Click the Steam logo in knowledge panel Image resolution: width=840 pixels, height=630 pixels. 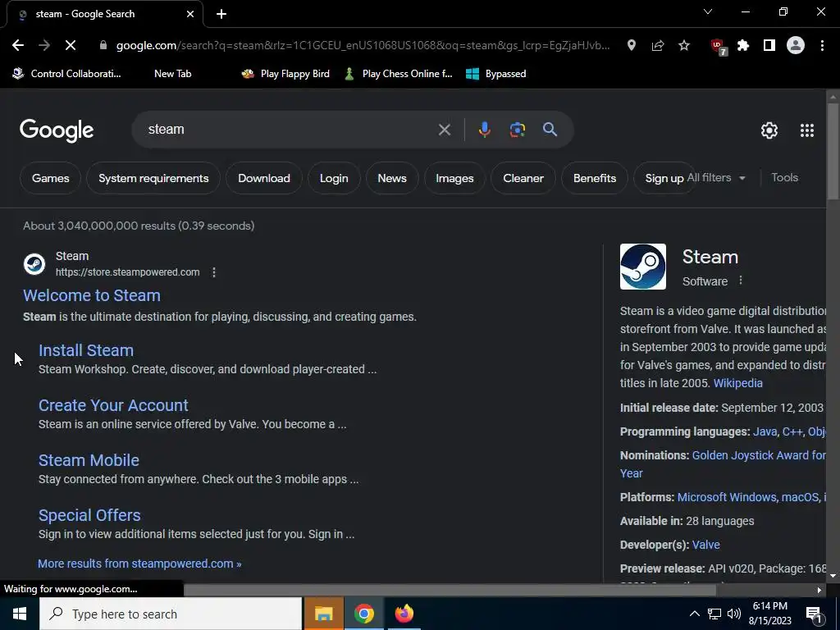click(643, 267)
